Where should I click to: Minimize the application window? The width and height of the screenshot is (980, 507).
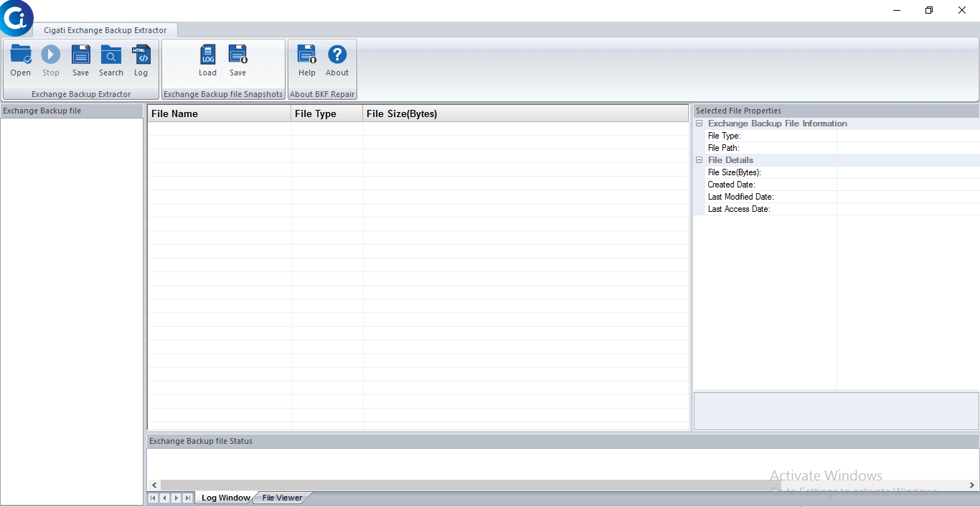tap(897, 10)
